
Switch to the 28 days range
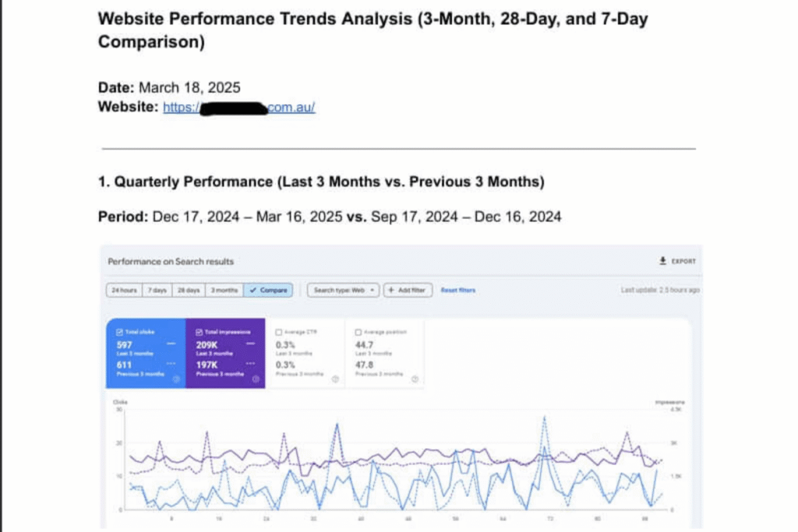188,291
